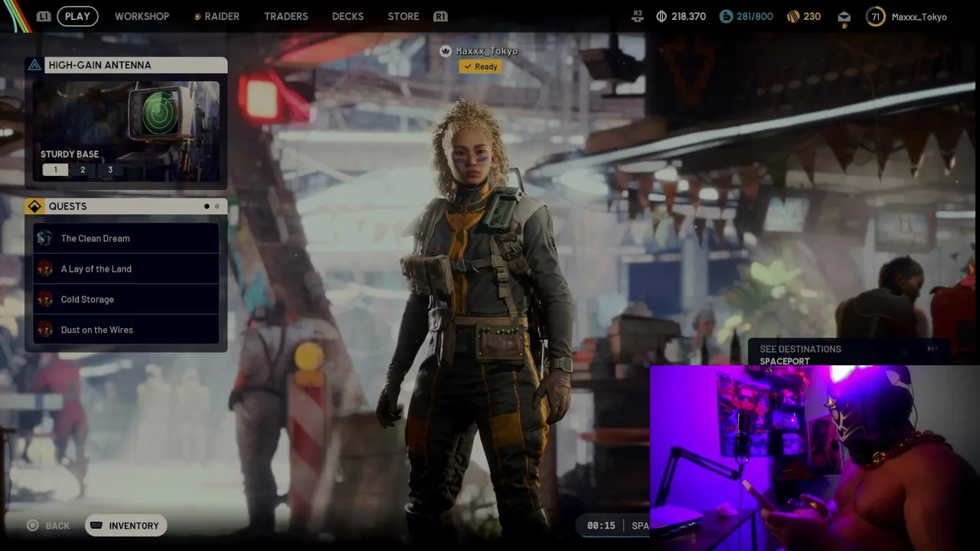Viewport: 980px width, 551px height.
Task: Click the STURDY BASE label
Action: tap(70, 154)
